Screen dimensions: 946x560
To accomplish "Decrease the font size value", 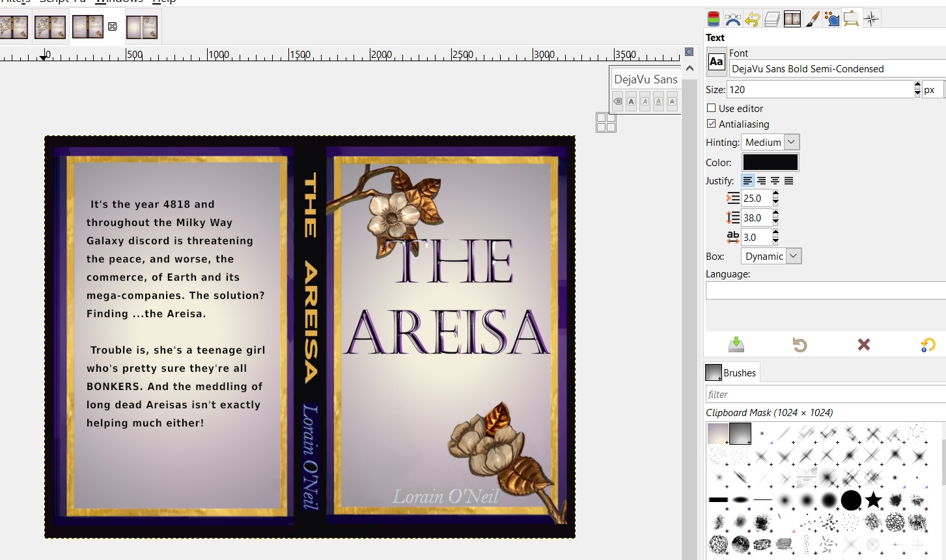I will point(917,94).
